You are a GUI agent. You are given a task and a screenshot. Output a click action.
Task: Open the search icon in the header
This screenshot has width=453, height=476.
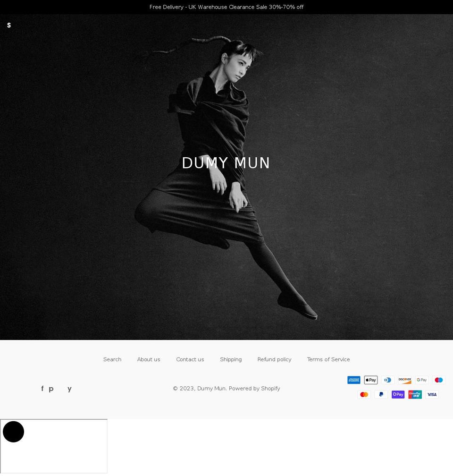pos(9,25)
